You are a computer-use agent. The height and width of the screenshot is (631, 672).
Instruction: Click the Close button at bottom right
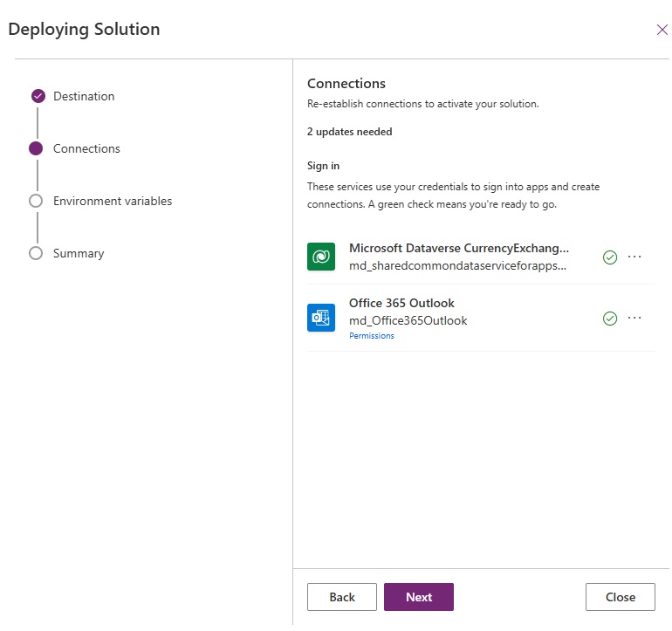click(x=621, y=597)
